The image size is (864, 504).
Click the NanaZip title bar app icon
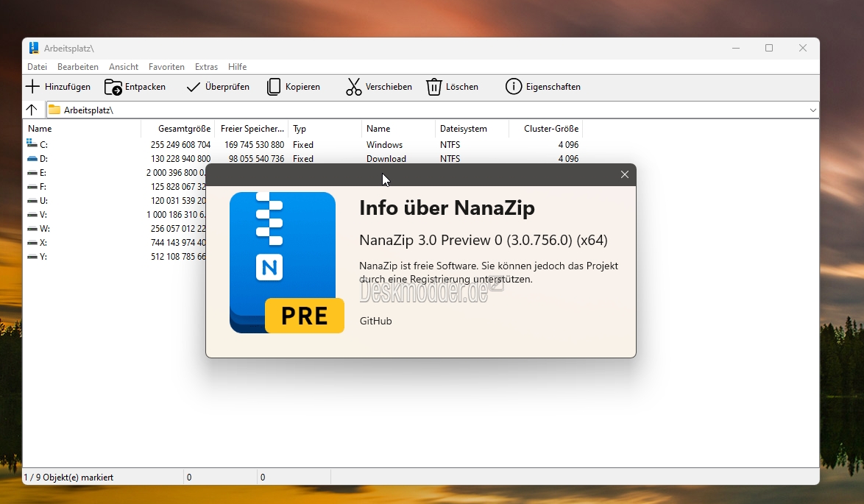coord(34,48)
